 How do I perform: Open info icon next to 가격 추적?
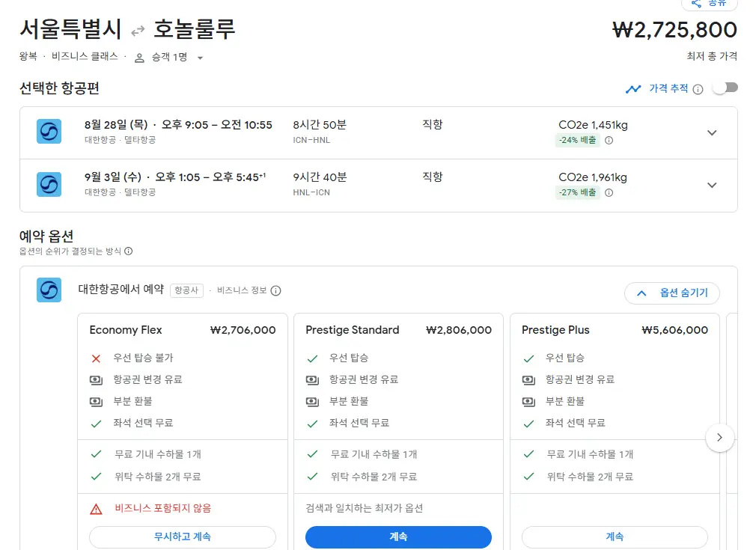698,89
